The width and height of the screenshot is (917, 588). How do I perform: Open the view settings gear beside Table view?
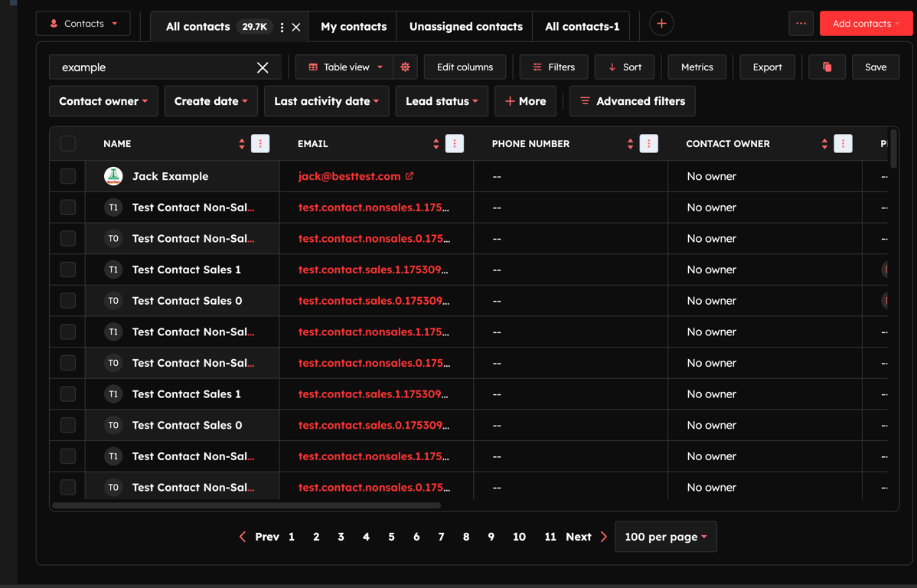[405, 67]
